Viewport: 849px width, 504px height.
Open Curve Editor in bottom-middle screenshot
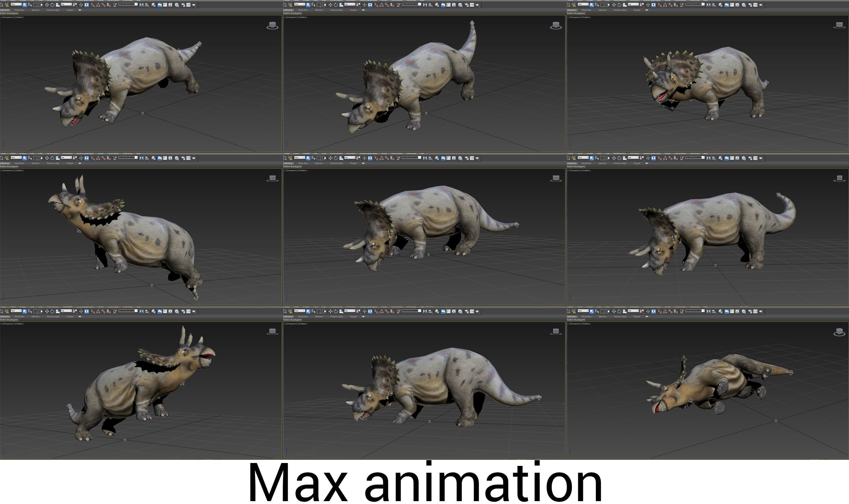449,311
